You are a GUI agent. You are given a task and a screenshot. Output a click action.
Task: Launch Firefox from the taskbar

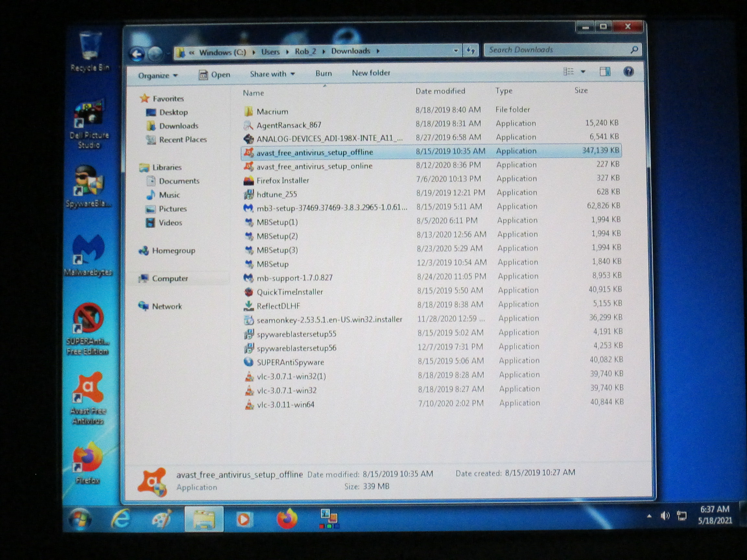point(287,519)
